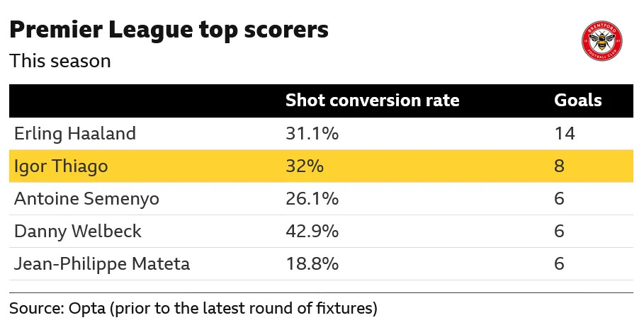Click the "Premier League top scorers" title
Screen dimensions: 644x325
click(x=169, y=30)
